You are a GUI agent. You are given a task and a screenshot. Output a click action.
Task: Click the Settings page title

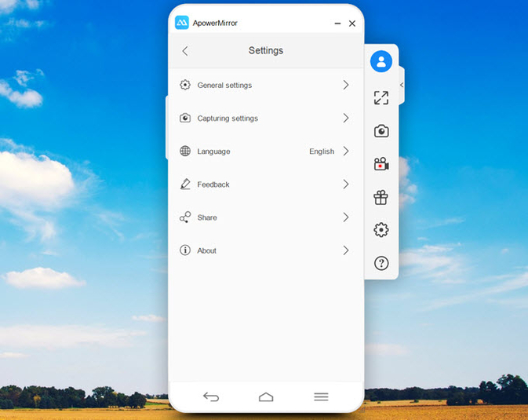[x=266, y=50]
